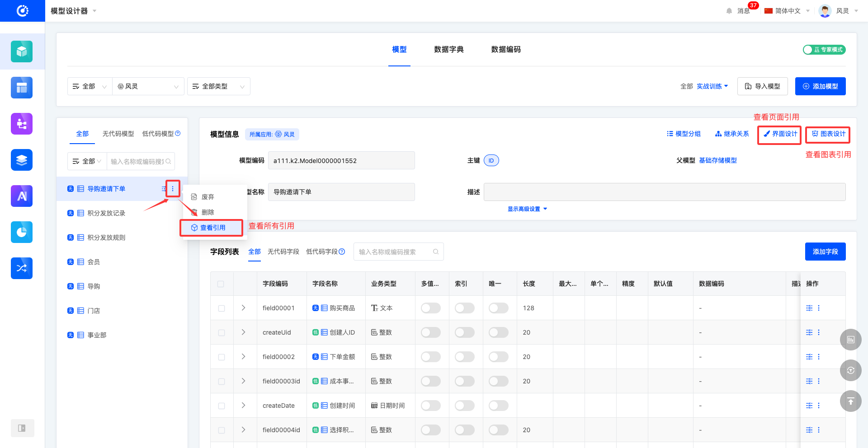Screen dimensions: 868x448
Task: Open the purple workflow designer sidebar icon
Action: (x=22, y=124)
